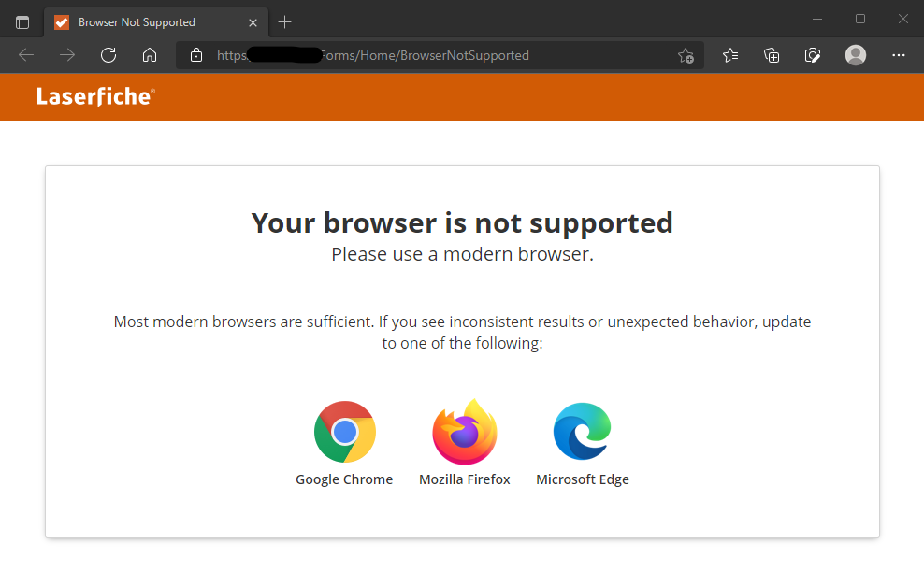Click the Mozilla Firefox logo icon

[465, 432]
